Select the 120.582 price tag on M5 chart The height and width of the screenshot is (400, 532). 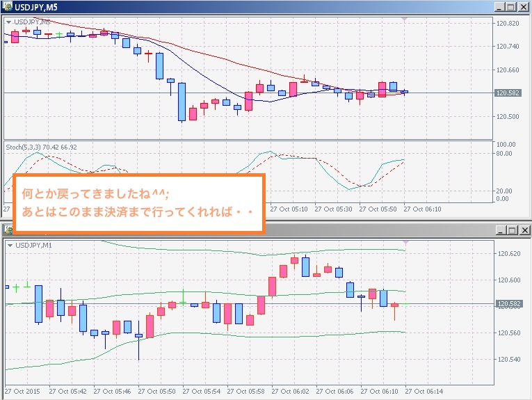(x=507, y=93)
